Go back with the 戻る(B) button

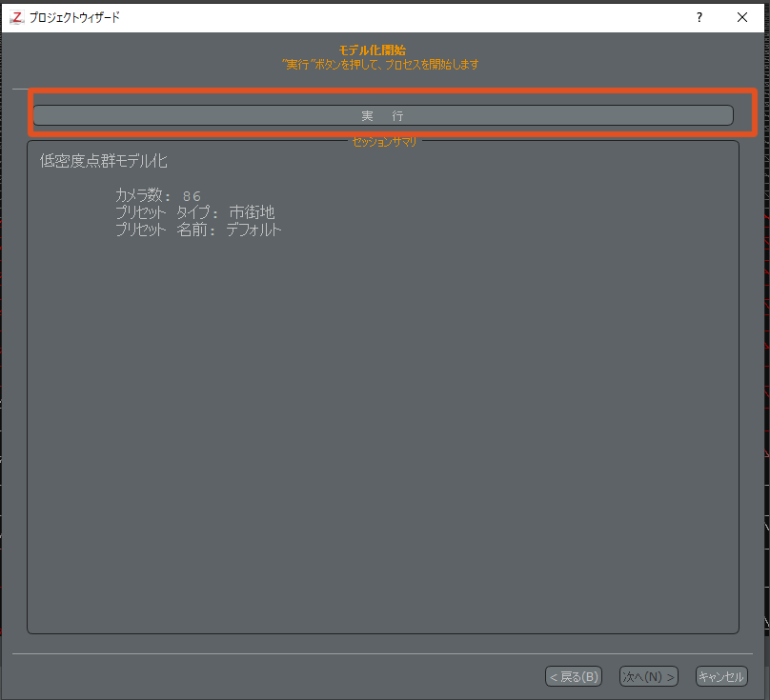click(574, 676)
